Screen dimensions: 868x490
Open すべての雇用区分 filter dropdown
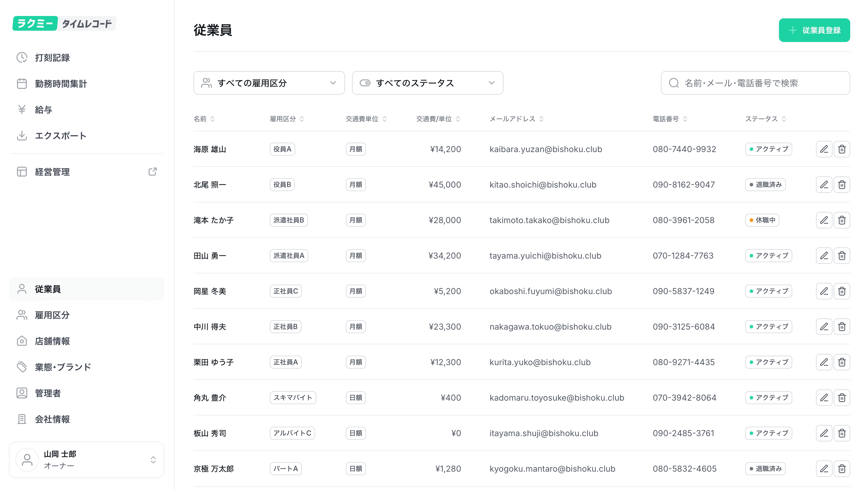269,83
